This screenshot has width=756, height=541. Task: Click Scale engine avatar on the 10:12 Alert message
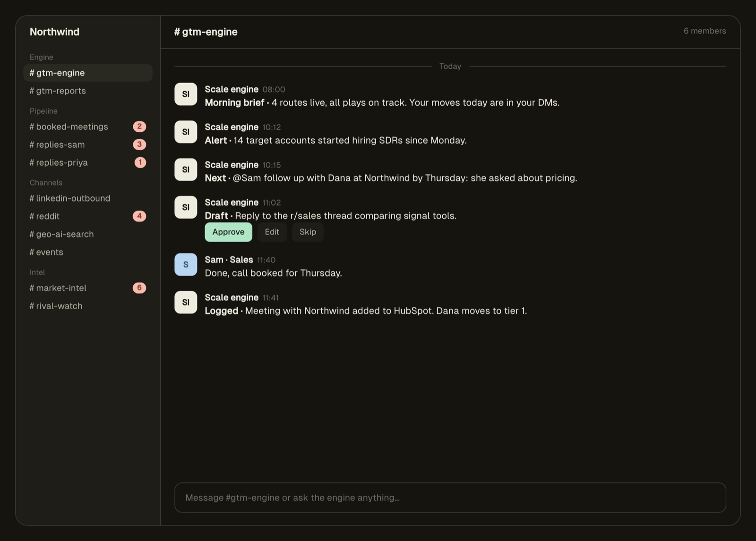point(186,132)
